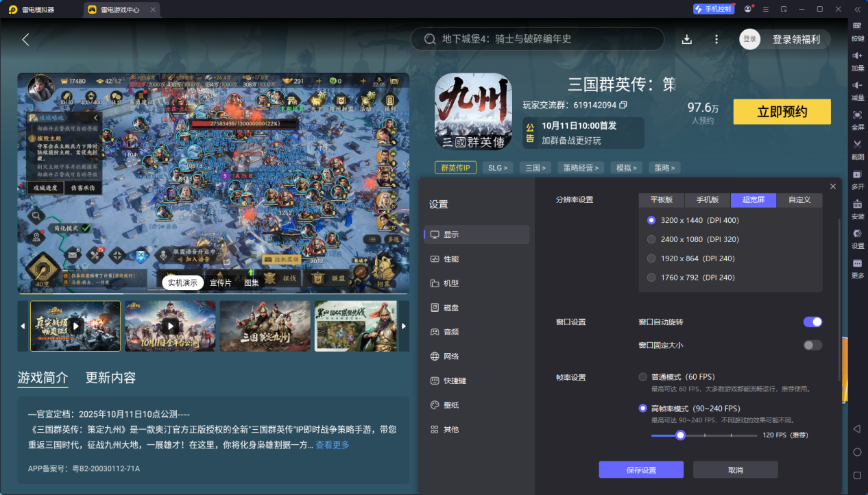Screen dimensions: 868x495
Task: Click the game search input field
Action: [542, 39]
